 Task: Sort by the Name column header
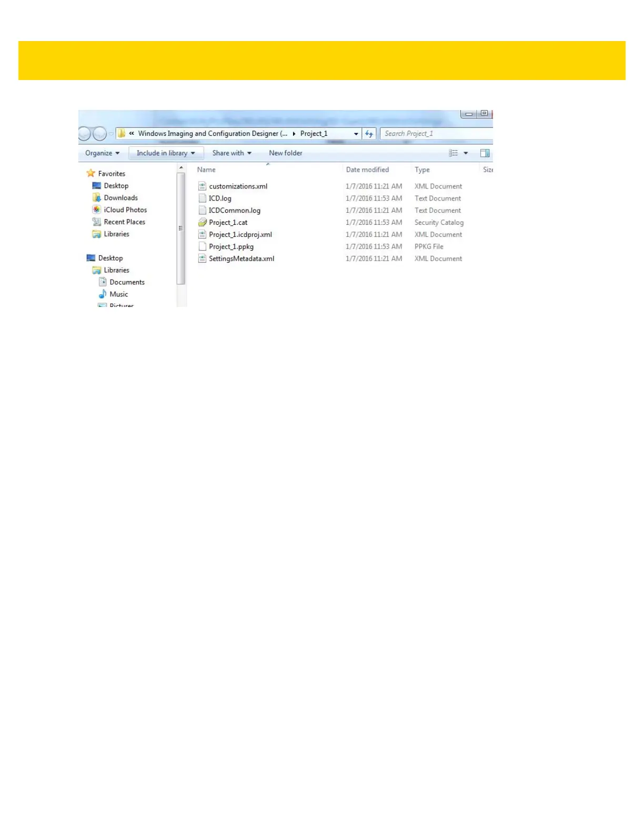pyautogui.click(x=206, y=170)
